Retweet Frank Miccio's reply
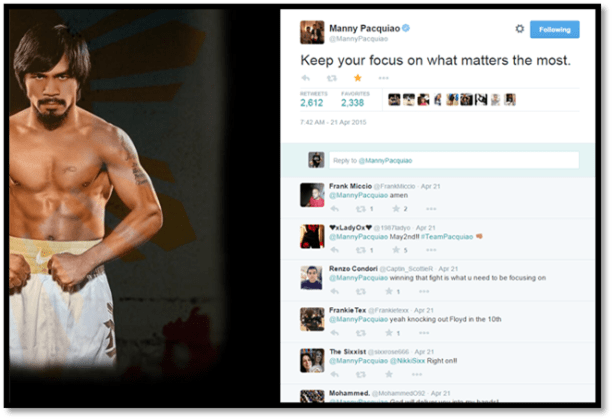The image size is (613, 420). click(360, 209)
